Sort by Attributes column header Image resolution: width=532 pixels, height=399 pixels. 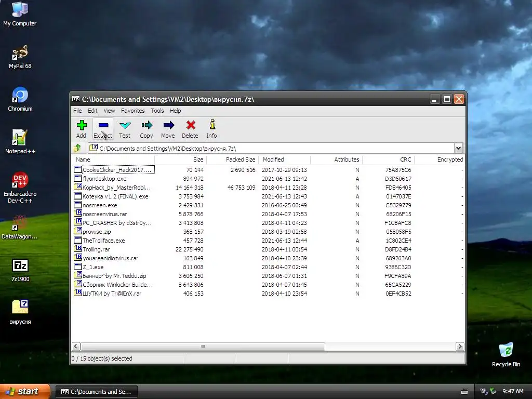pos(336,159)
